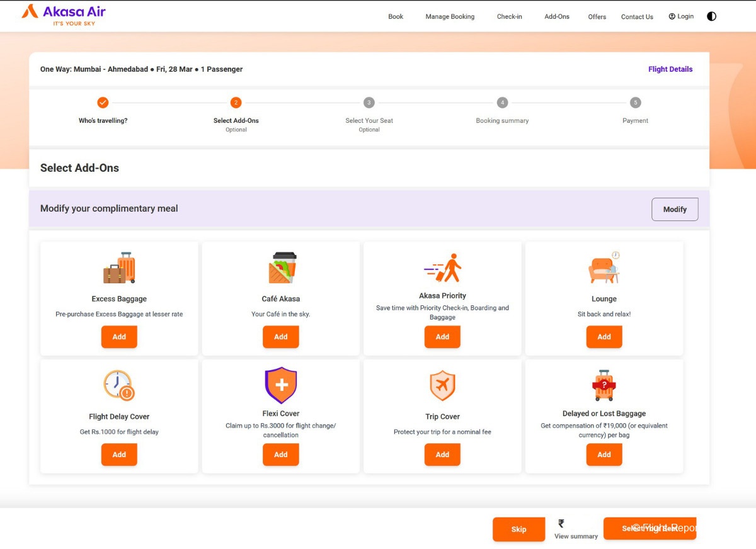The height and width of the screenshot is (549, 756).
Task: Open the Contact Us page
Action: 637,17
